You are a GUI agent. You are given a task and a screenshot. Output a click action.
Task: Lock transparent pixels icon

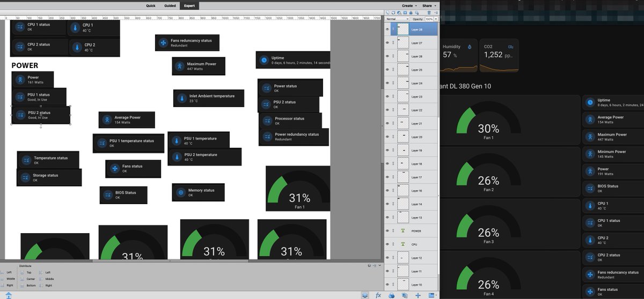click(x=417, y=12)
